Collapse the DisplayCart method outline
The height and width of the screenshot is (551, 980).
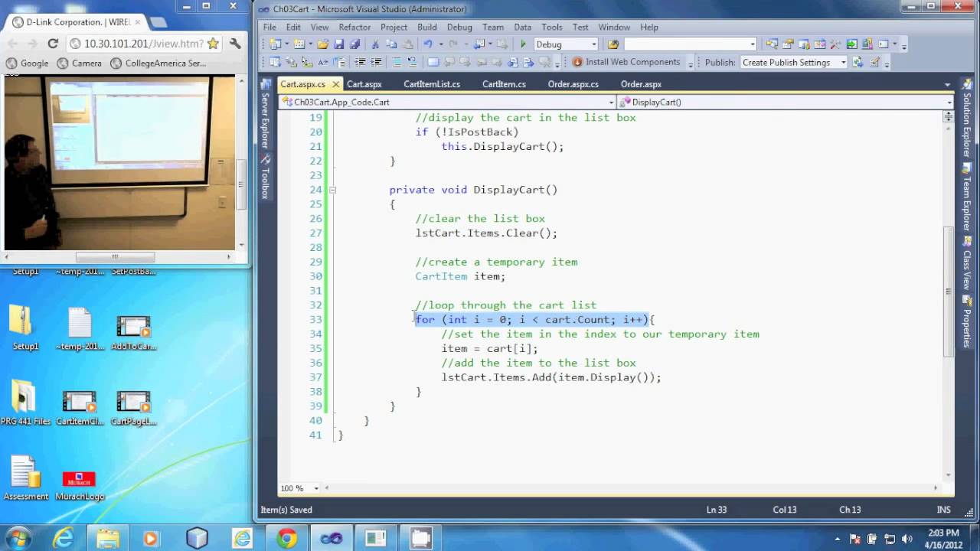(332, 190)
